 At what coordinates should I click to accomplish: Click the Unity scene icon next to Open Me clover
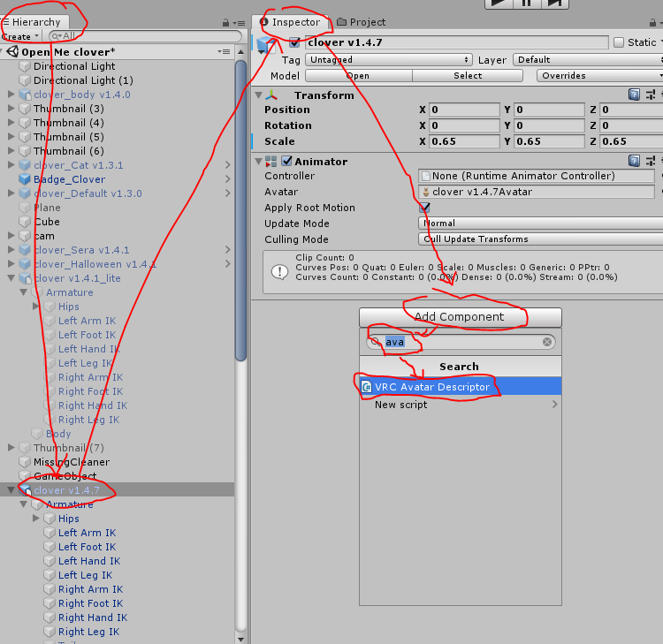point(12,51)
